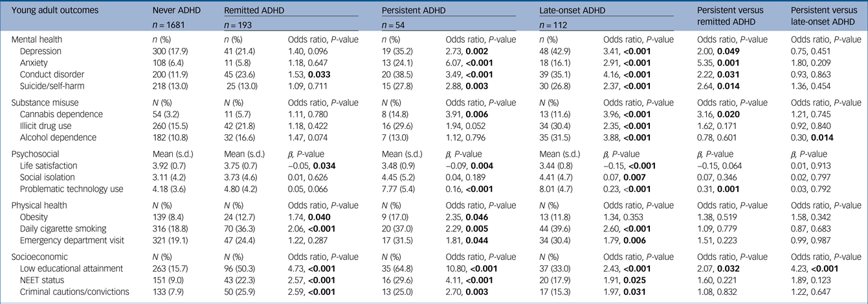
Task: Select the "Physical health" section label
Action: [x=40, y=206]
